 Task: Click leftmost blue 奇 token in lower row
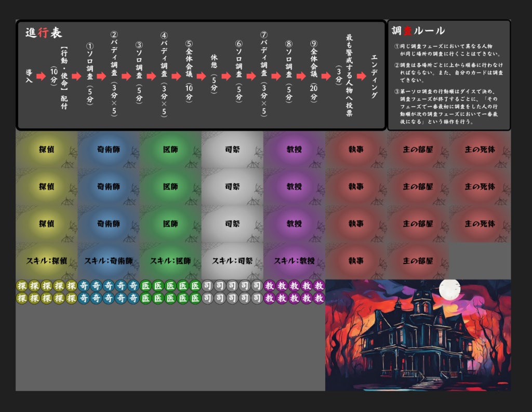click(x=84, y=298)
